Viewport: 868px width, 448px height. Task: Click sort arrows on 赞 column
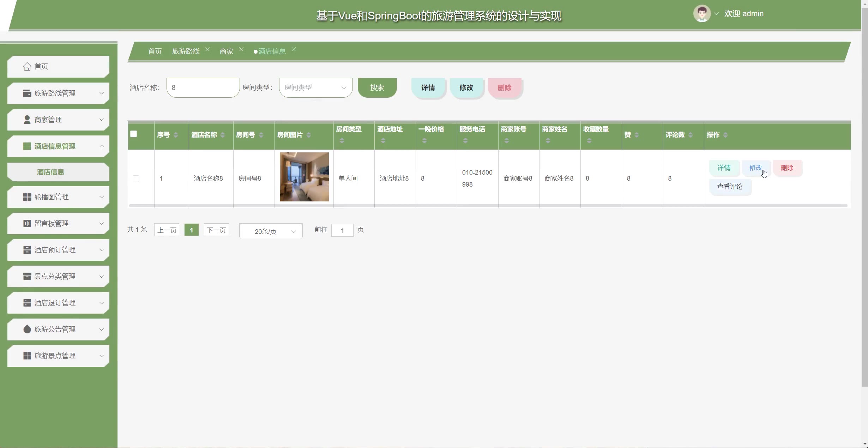point(637,135)
